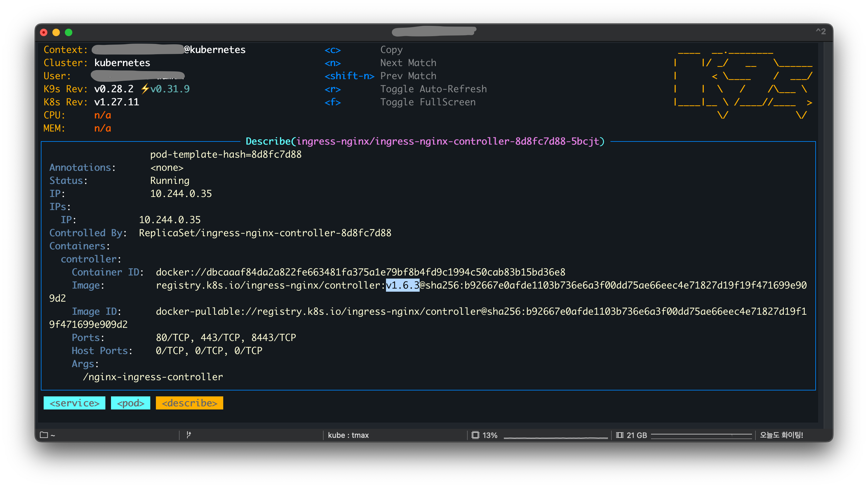
Task: Select the <pod> breadcrumb
Action: pos(130,403)
